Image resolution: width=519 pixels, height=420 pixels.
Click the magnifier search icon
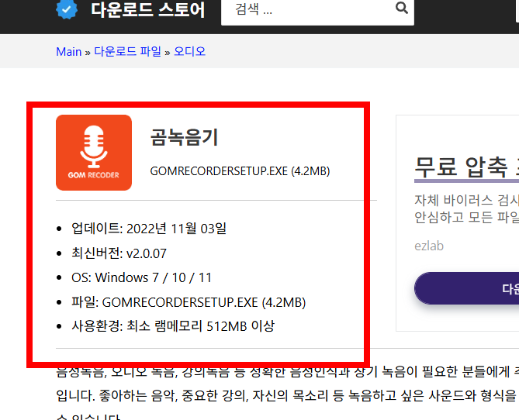coord(402,7)
